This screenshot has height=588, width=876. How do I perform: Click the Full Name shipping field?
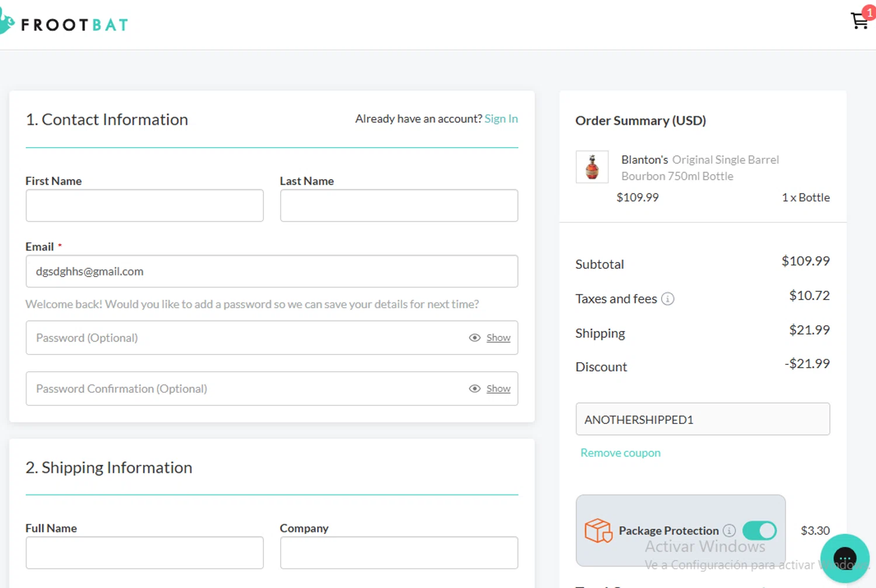click(144, 552)
